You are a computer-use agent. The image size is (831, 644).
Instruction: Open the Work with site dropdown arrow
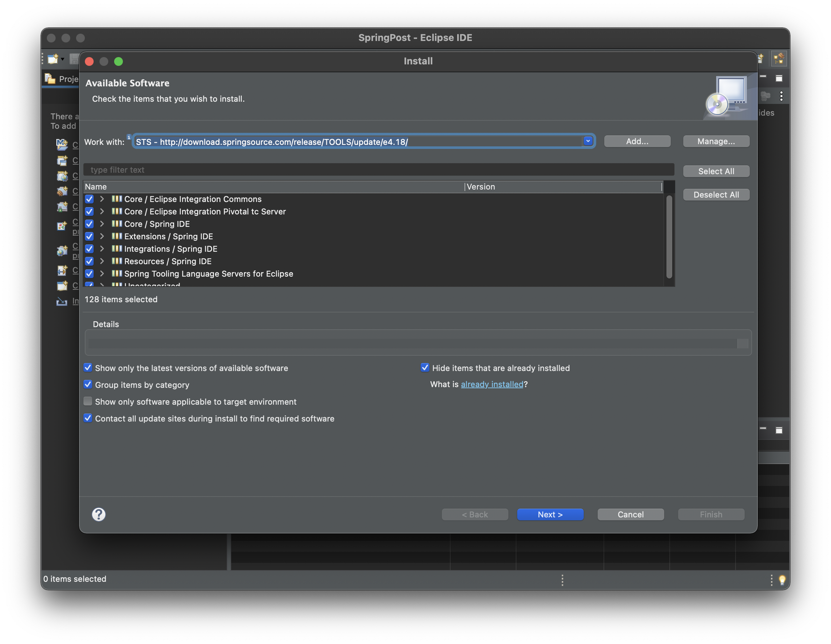click(x=588, y=141)
